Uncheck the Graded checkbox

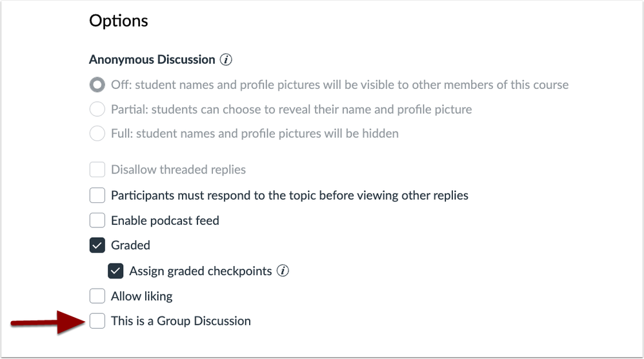tap(97, 246)
